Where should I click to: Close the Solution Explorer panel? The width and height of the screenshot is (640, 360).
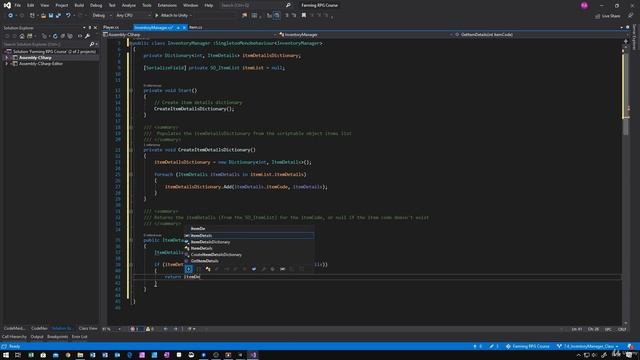(96, 28)
